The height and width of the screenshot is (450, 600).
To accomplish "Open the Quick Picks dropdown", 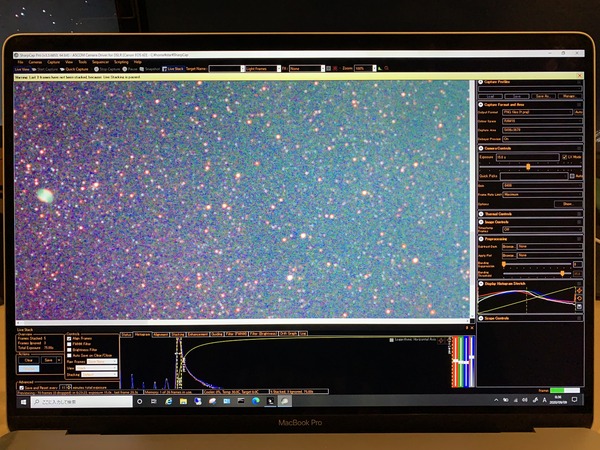I will (x=534, y=176).
